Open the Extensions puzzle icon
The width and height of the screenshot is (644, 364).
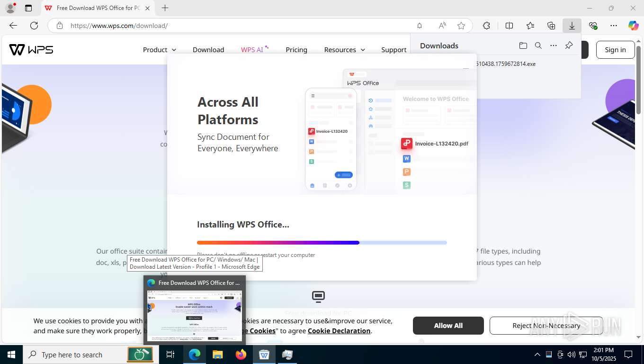coord(486,26)
